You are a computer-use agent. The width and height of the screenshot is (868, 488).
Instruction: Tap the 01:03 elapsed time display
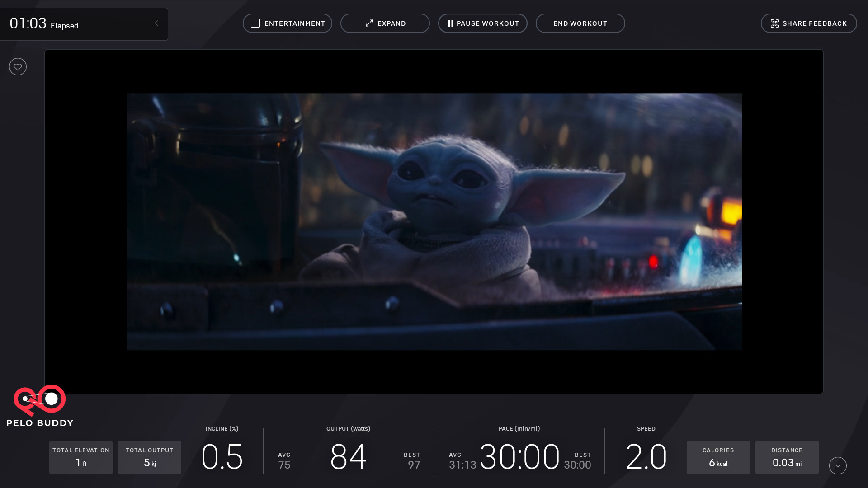coord(28,23)
